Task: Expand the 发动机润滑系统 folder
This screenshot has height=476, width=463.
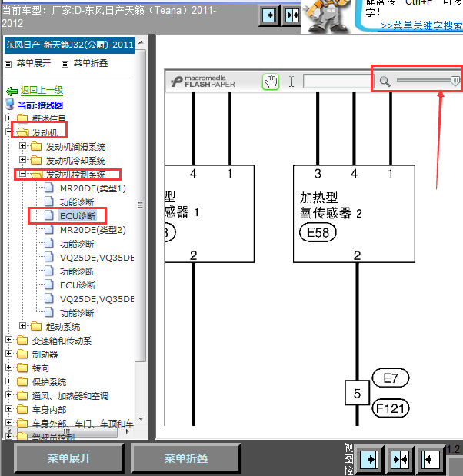Action: 22,145
